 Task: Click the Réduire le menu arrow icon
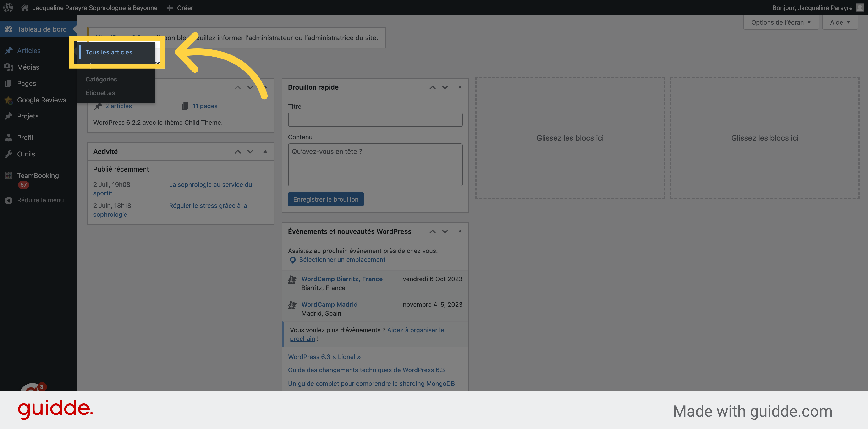(x=9, y=200)
